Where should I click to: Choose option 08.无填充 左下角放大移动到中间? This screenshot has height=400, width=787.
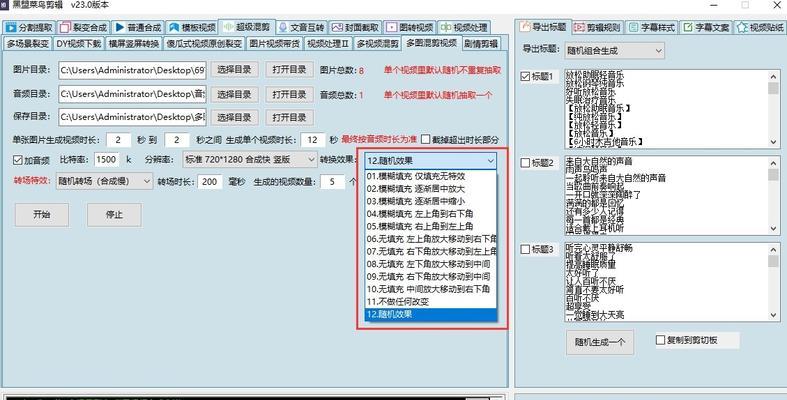(431, 264)
